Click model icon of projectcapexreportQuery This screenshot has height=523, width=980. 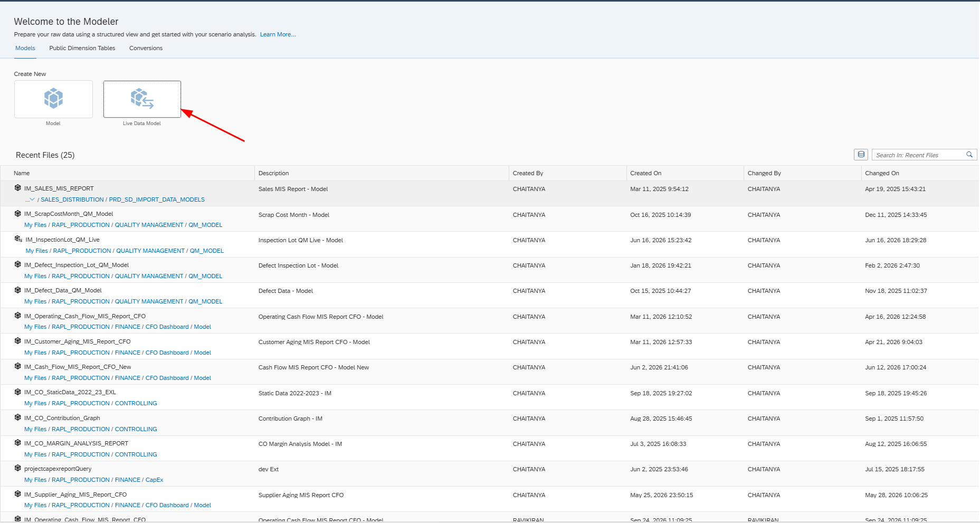tap(18, 468)
